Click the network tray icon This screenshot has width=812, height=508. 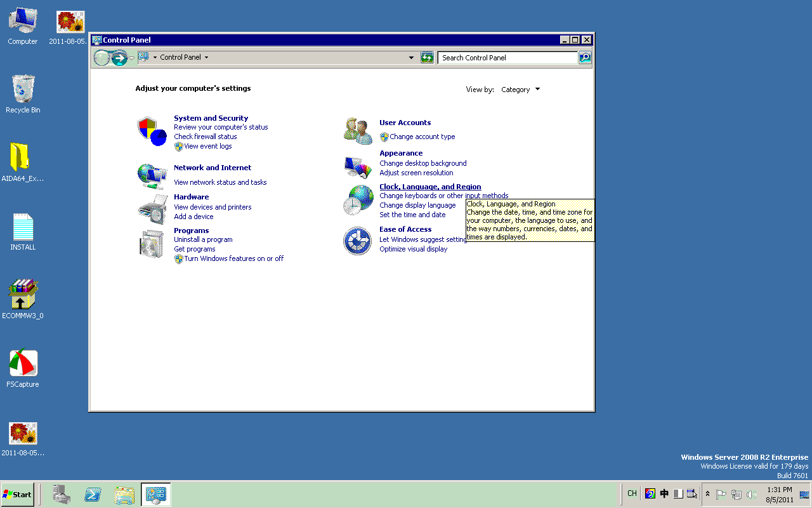[737, 494]
